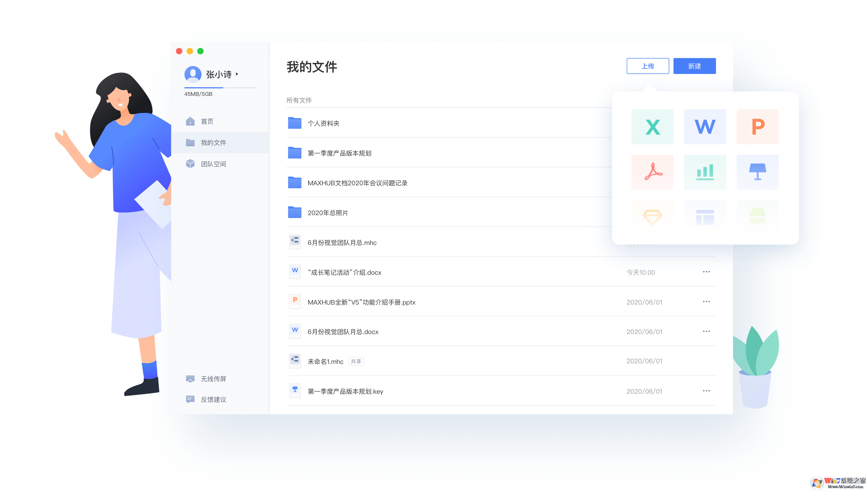Image resolution: width=868 pixels, height=491 pixels.
Task: Select the Keynote icon in the new-file panel
Action: [x=758, y=172]
